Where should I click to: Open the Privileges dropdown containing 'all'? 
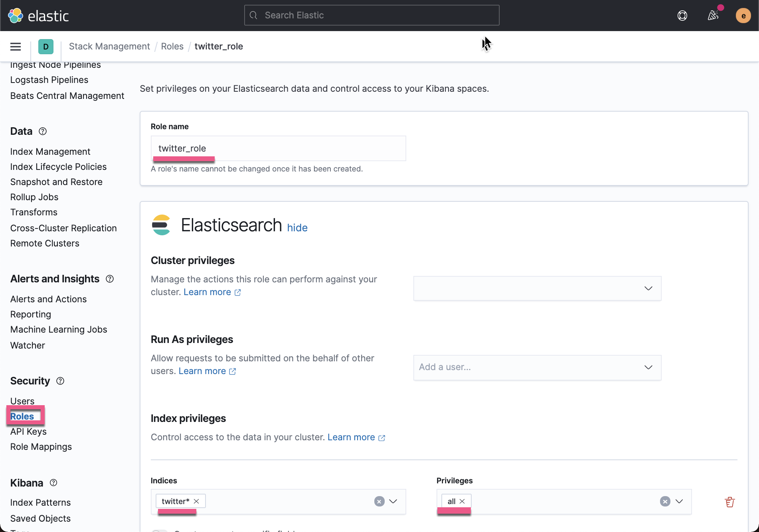678,501
